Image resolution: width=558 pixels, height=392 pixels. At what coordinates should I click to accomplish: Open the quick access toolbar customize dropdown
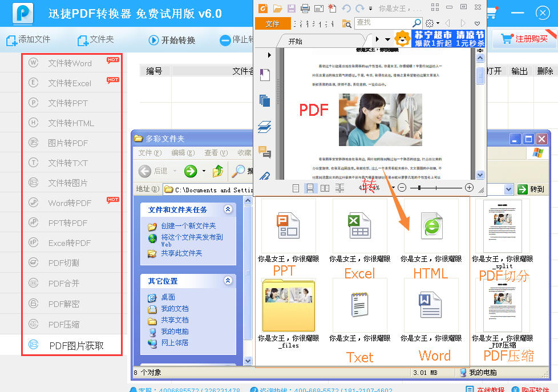pyautogui.click(x=370, y=9)
